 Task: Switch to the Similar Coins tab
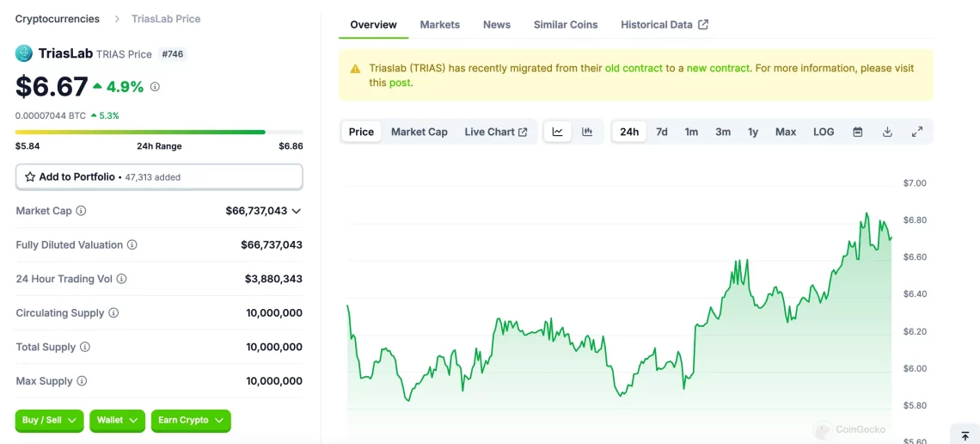[x=566, y=25]
